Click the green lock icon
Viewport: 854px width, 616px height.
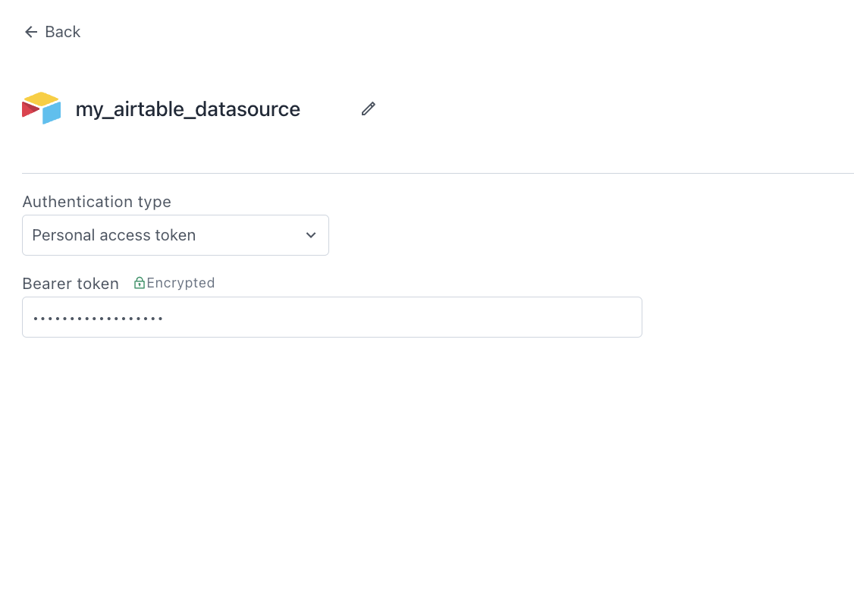[139, 283]
